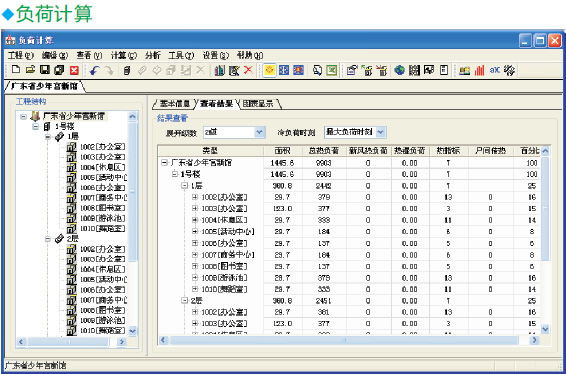The height and width of the screenshot is (374, 566).
Task: Click the 2442 total heat load cell
Action: (324, 186)
